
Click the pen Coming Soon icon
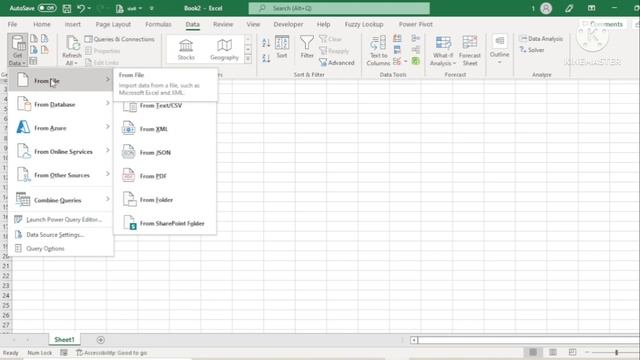pos(569,8)
